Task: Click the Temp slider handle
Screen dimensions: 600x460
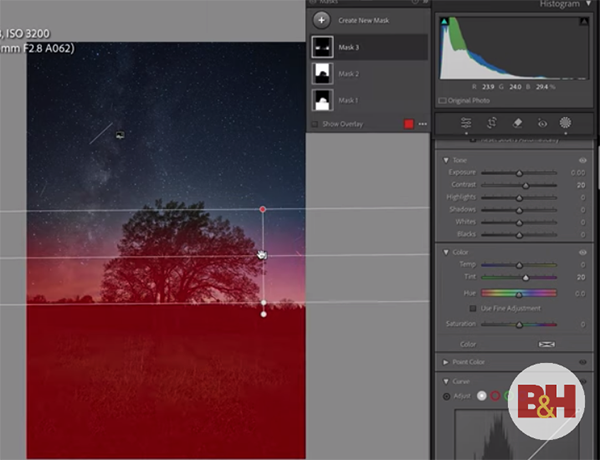Action: point(519,265)
